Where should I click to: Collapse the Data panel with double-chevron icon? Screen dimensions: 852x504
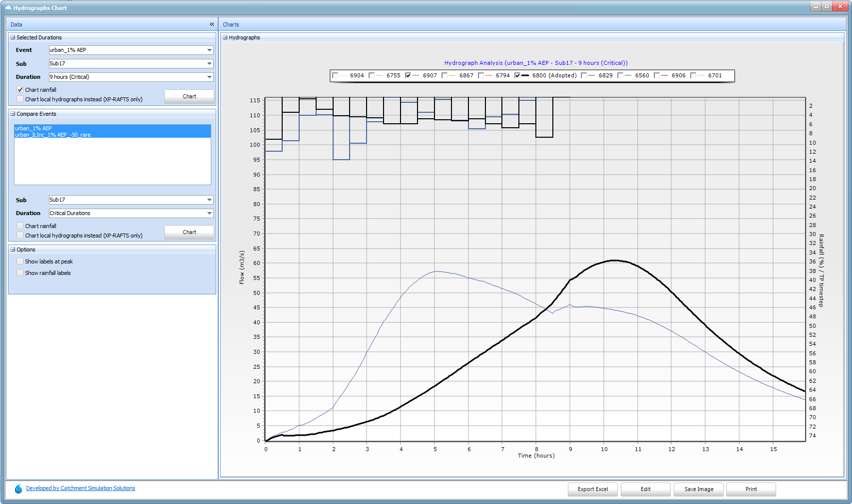point(212,24)
